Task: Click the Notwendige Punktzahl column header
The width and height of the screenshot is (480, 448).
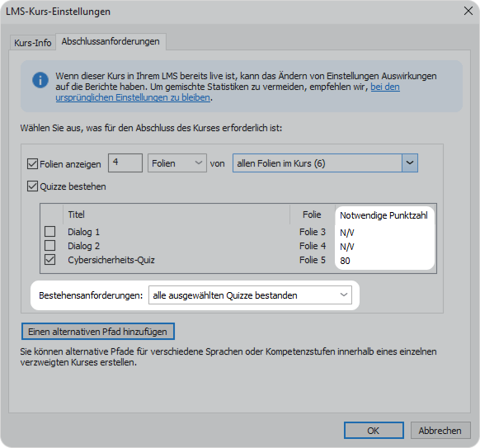Action: coord(384,215)
